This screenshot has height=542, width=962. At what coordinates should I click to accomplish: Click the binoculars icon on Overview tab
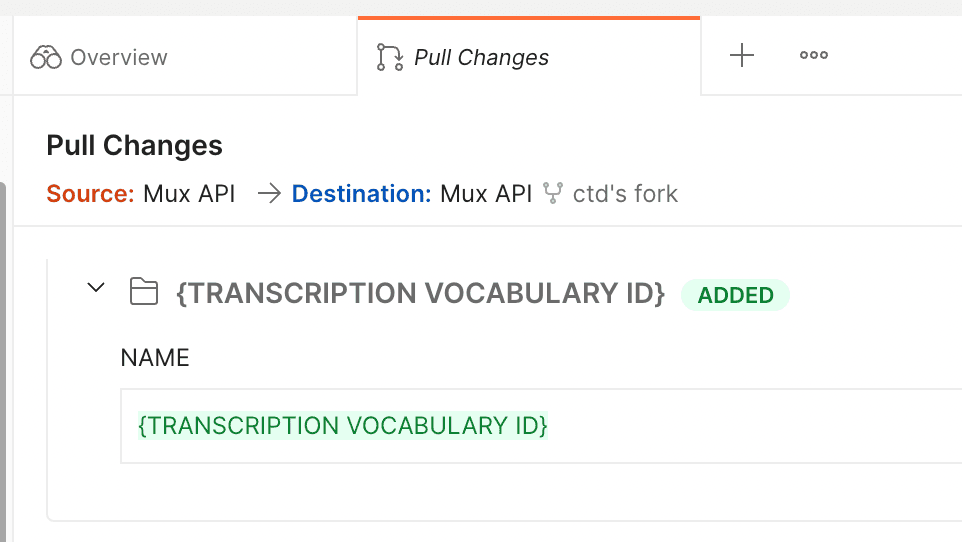[46, 57]
